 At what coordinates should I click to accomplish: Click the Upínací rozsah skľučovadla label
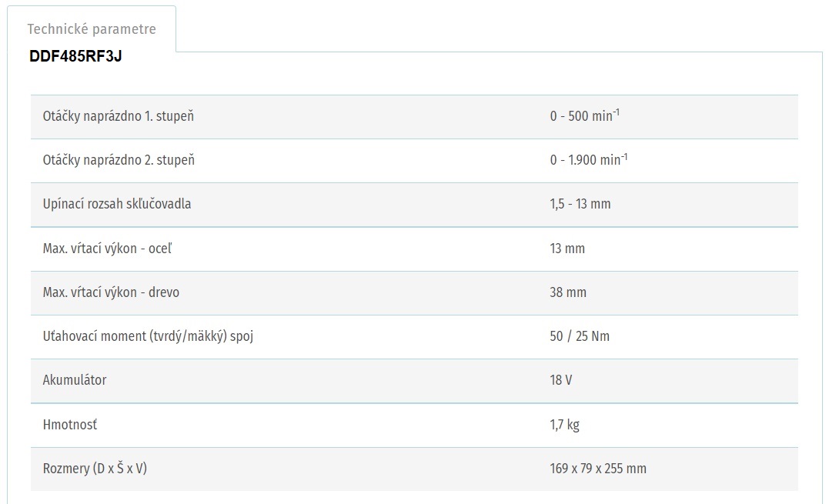coord(117,204)
